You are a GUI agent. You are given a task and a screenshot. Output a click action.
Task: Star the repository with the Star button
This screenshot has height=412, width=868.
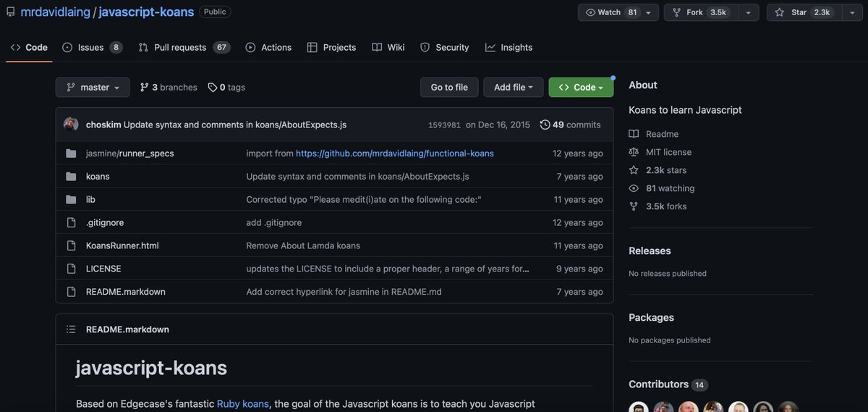(x=803, y=12)
